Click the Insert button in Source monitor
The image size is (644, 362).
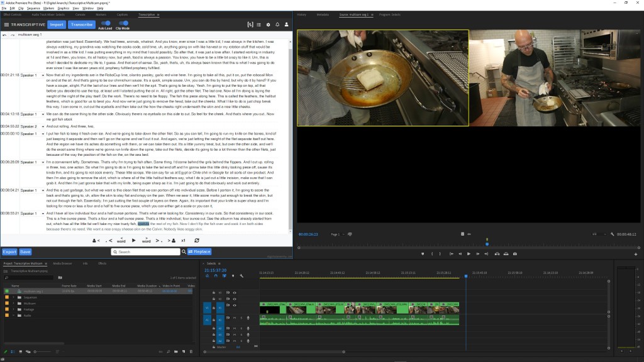click(x=497, y=254)
